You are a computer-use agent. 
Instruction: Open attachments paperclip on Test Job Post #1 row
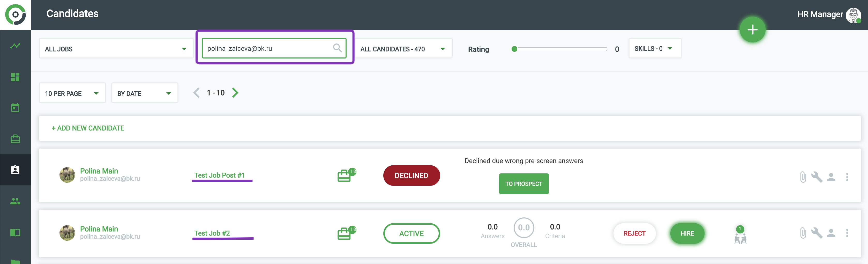[x=803, y=177]
